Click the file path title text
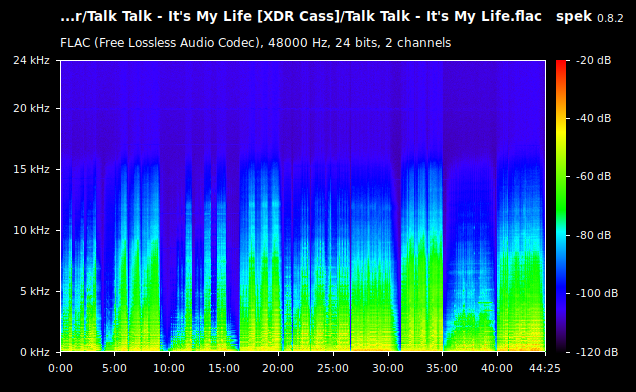 point(301,17)
